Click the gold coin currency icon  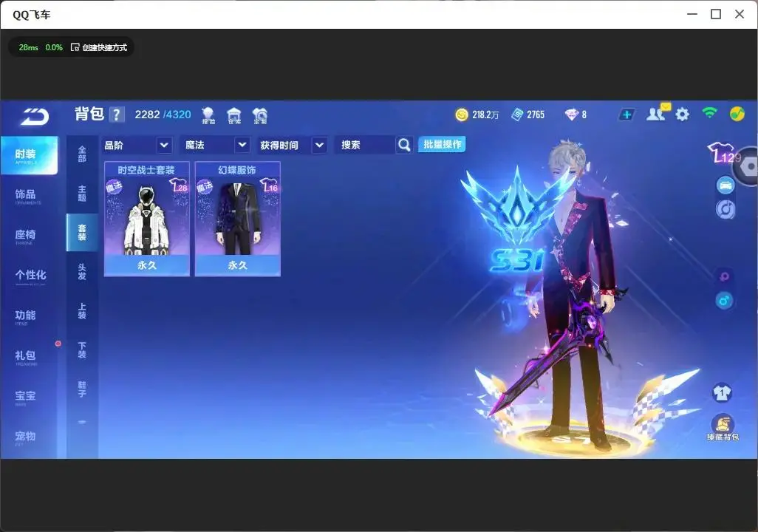[x=462, y=115]
